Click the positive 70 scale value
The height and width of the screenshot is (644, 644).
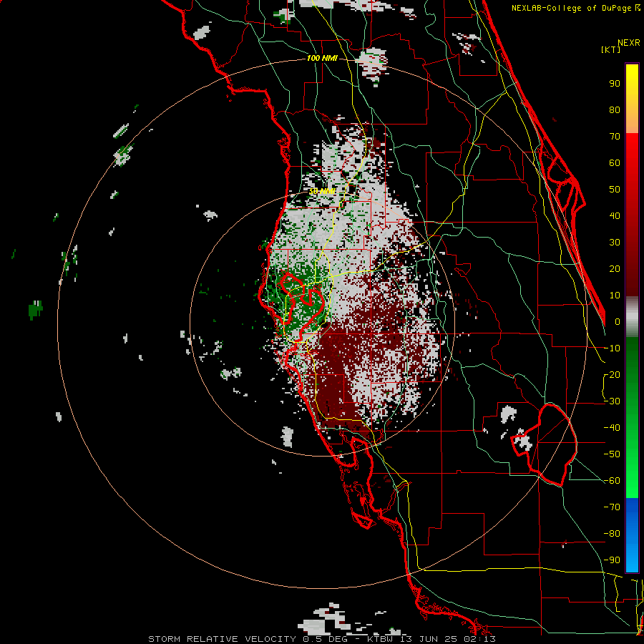coord(615,137)
